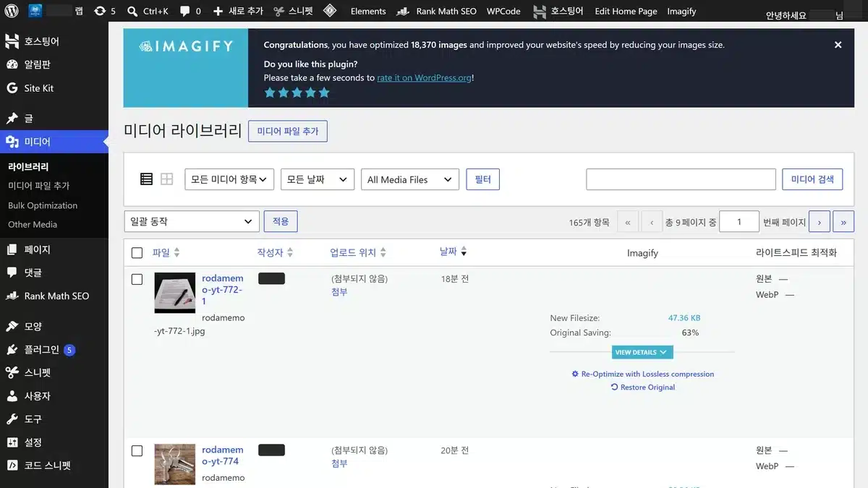868x488 pixels.
Task: Click Re-Optimize with Lossless compression
Action: 642,374
